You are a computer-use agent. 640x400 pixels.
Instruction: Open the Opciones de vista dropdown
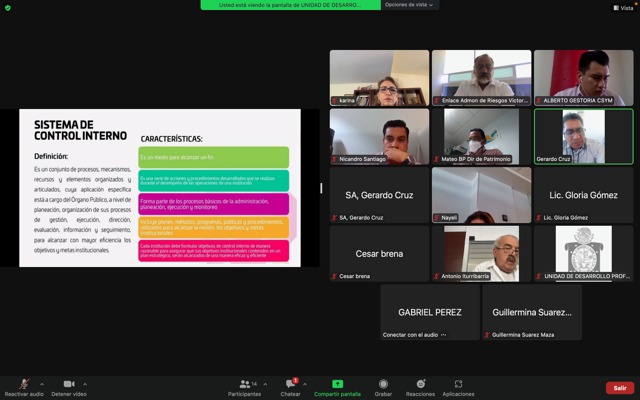pos(410,5)
